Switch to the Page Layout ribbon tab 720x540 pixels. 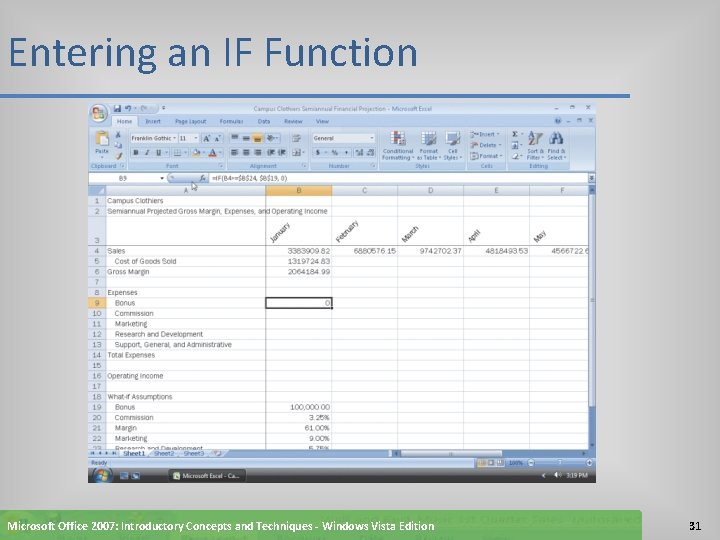(x=191, y=121)
